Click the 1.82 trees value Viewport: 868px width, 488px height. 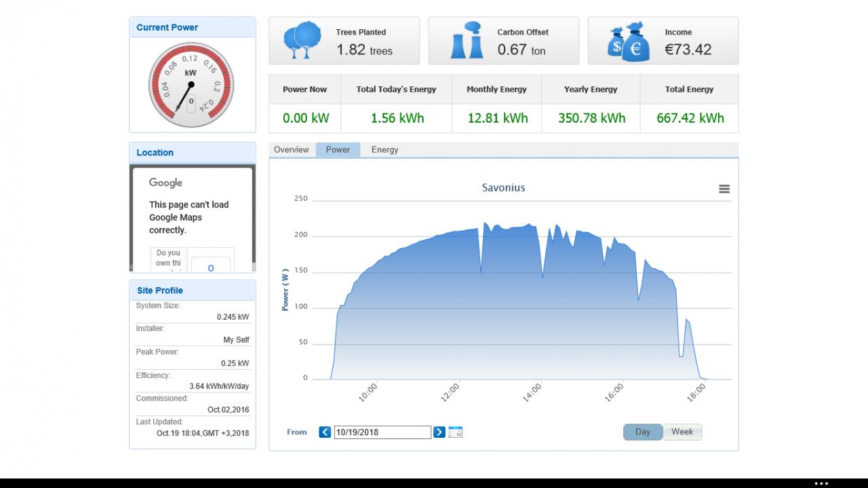coord(364,50)
